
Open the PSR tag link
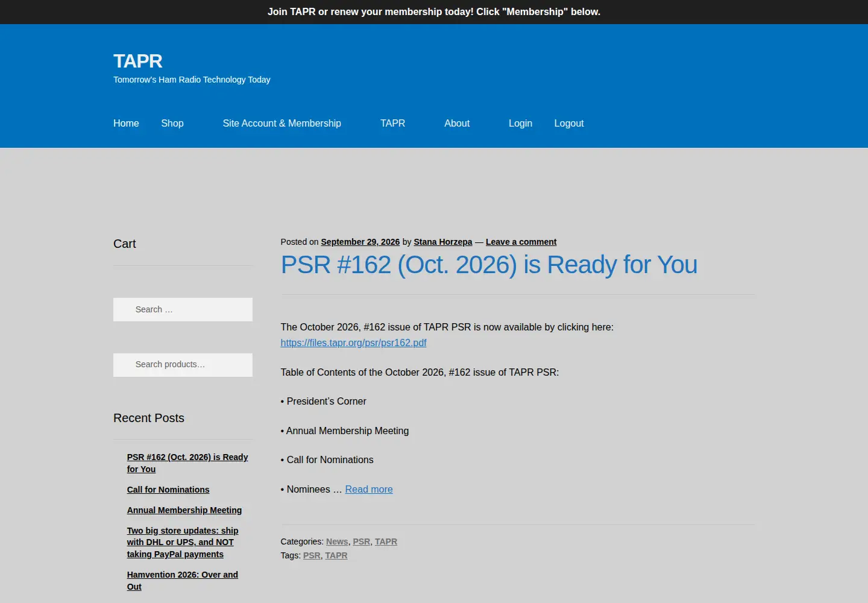pyautogui.click(x=312, y=555)
